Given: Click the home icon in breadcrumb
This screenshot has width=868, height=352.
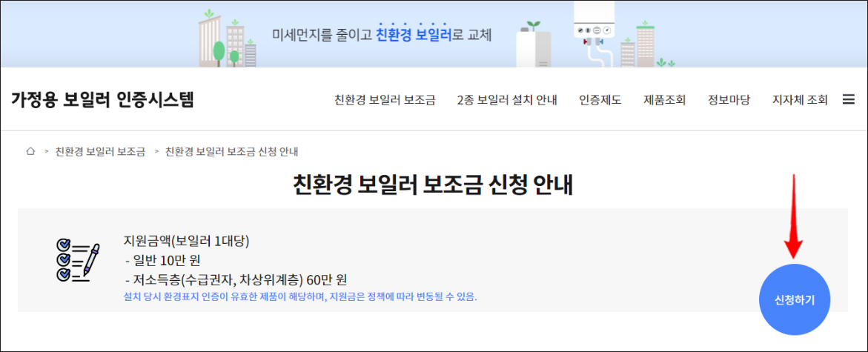Looking at the screenshot, I should click(31, 151).
